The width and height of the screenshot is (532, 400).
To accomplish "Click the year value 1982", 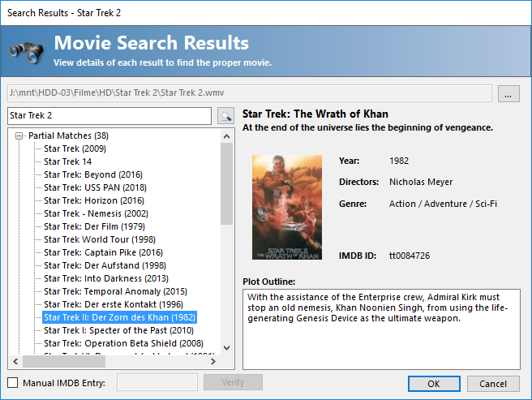I will pos(399,161).
